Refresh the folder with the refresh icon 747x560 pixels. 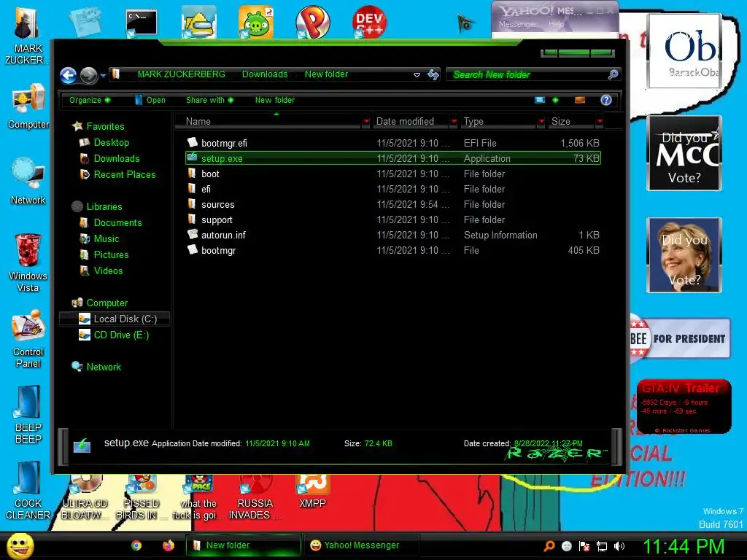pos(433,74)
